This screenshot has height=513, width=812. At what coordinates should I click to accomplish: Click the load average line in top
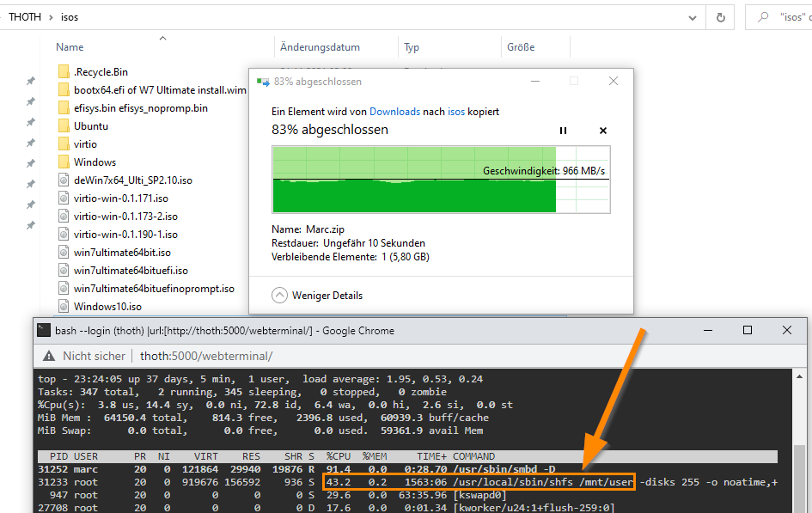tap(260, 379)
